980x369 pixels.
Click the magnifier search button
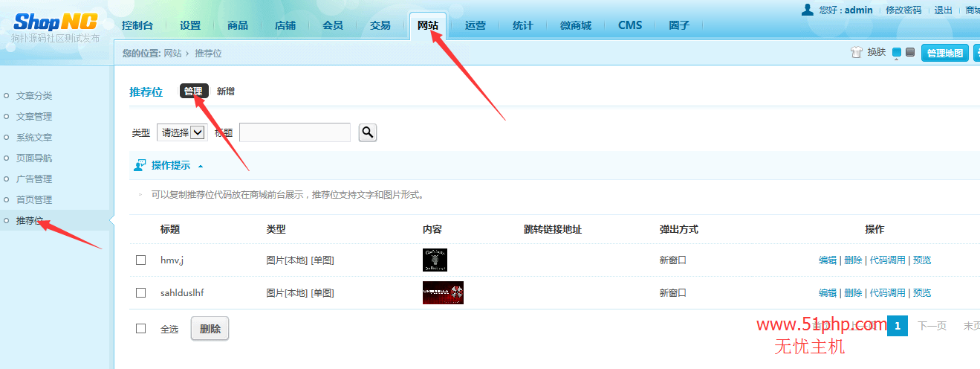point(367,132)
